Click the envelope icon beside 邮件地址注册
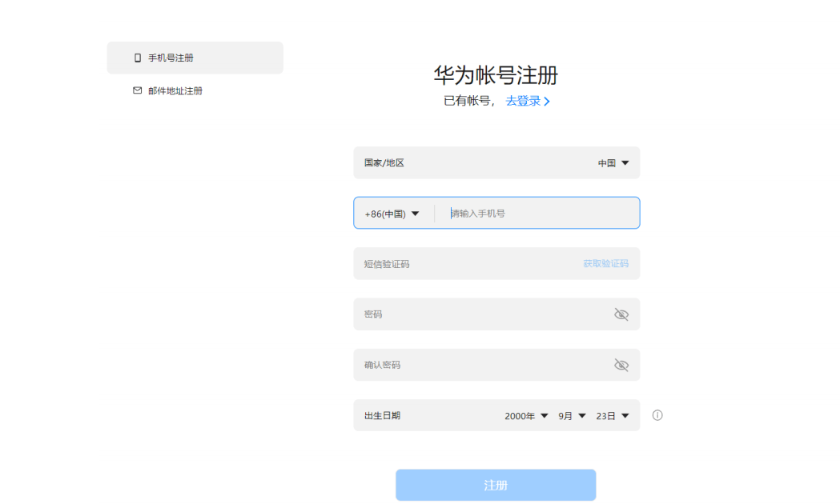This screenshot has height=504, width=840. pos(136,90)
